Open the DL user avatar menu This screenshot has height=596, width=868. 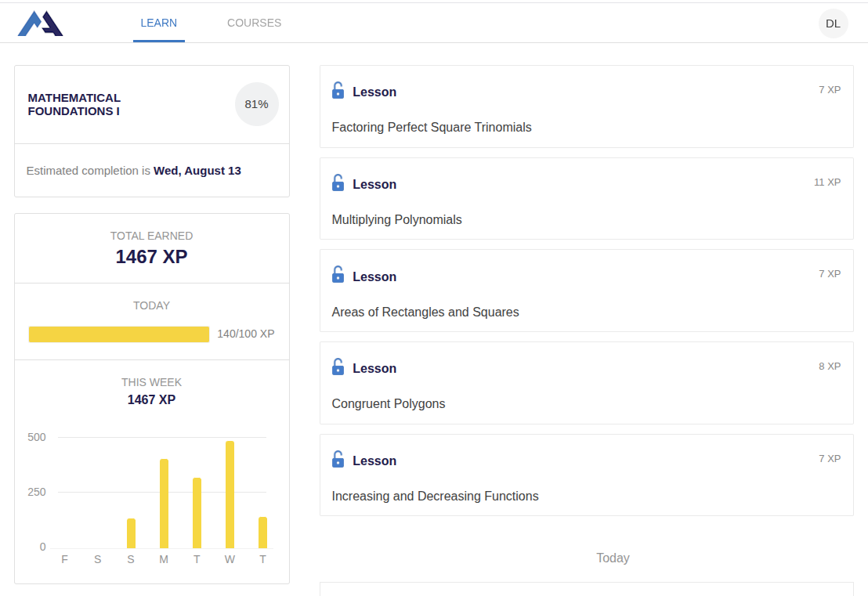833,23
